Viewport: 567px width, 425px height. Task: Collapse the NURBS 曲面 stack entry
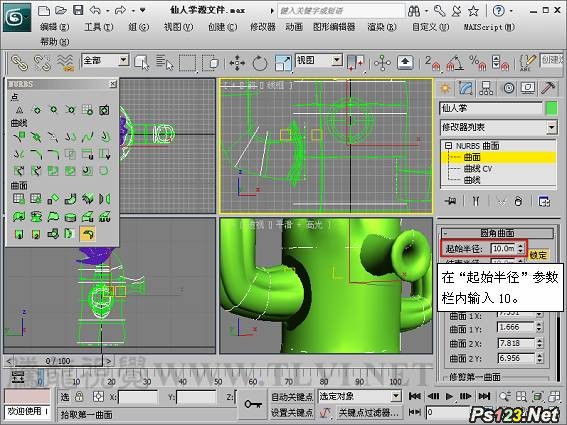(x=448, y=146)
